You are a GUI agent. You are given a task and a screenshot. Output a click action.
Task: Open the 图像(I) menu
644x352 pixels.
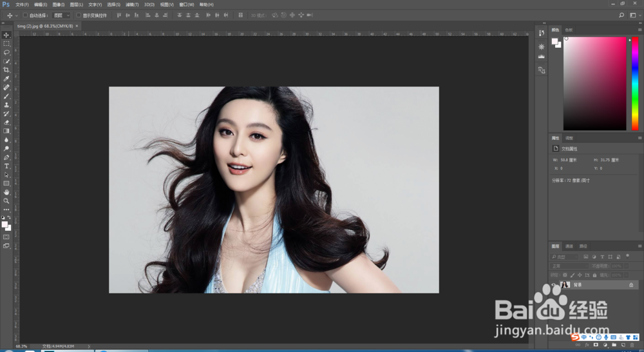tap(59, 5)
